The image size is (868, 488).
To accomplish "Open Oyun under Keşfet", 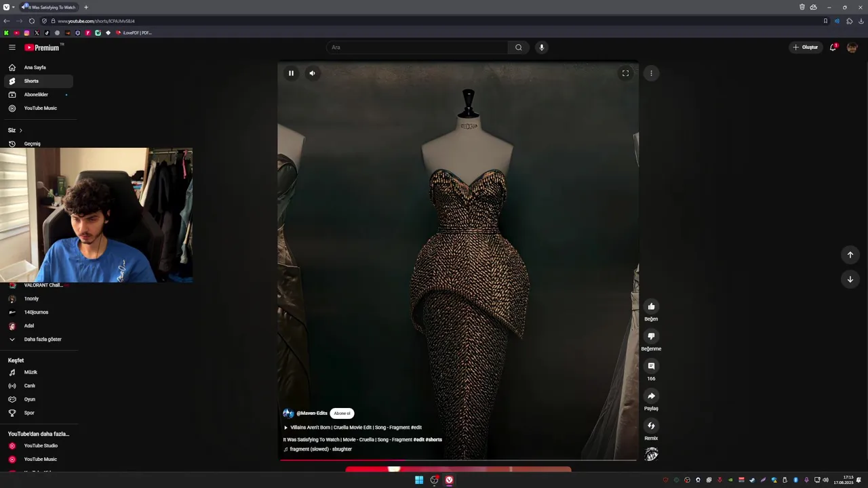I will (39, 399).
